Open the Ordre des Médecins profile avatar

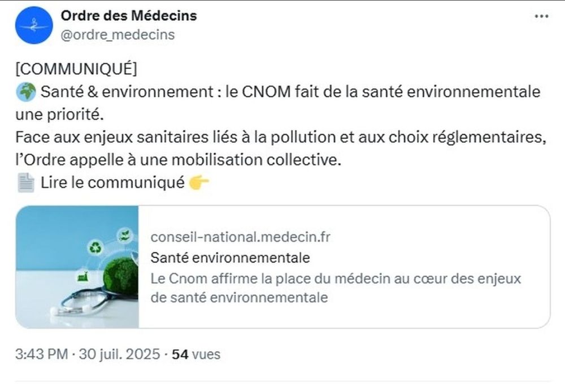34,25
